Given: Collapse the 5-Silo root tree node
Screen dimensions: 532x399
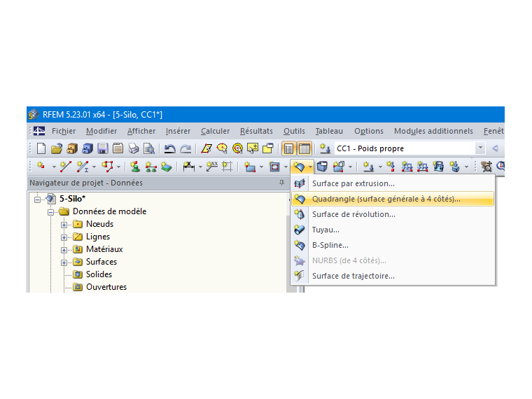Looking at the screenshot, I should click(x=37, y=199).
